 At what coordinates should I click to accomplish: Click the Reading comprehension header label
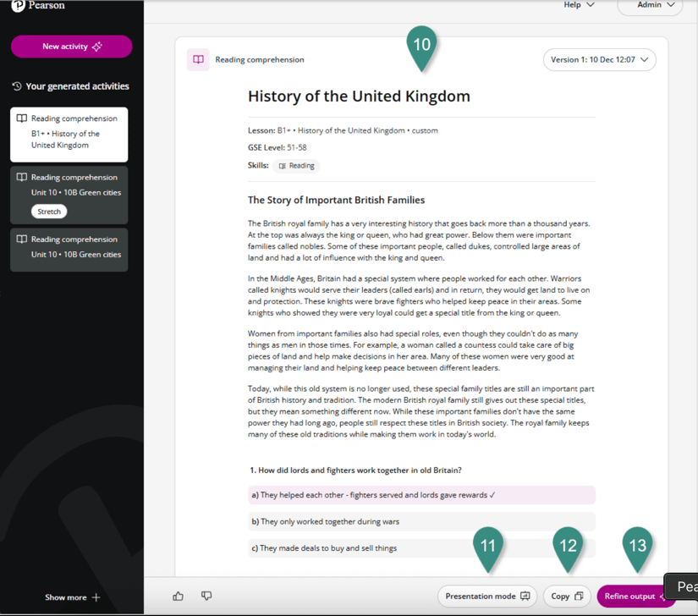point(260,59)
